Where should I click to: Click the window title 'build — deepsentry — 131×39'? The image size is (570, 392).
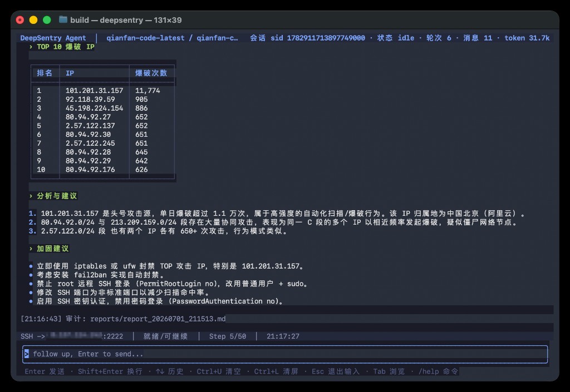[126, 20]
